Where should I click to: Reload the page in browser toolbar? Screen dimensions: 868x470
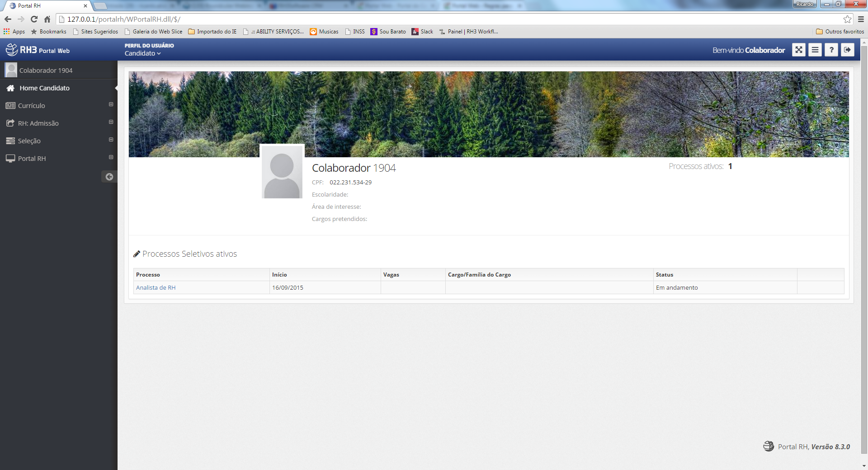[34, 19]
